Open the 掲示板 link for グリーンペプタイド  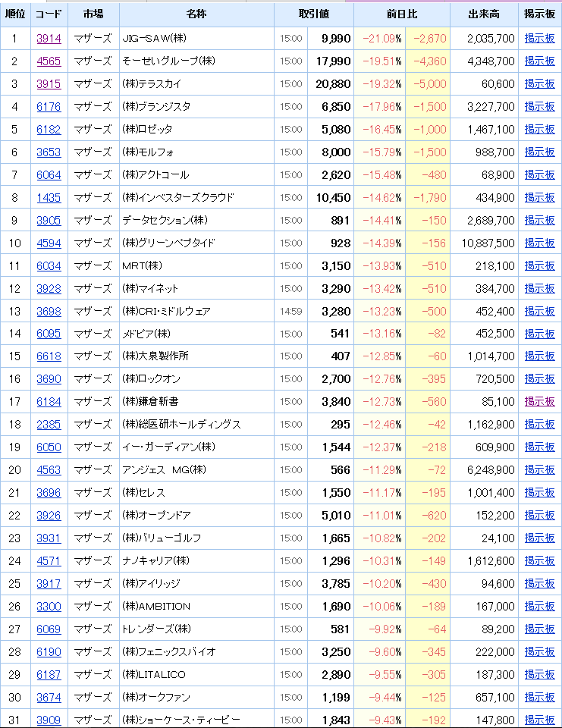click(x=540, y=243)
